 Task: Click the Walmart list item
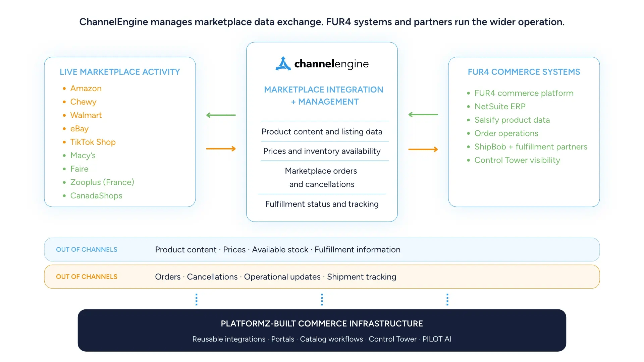[x=86, y=115]
